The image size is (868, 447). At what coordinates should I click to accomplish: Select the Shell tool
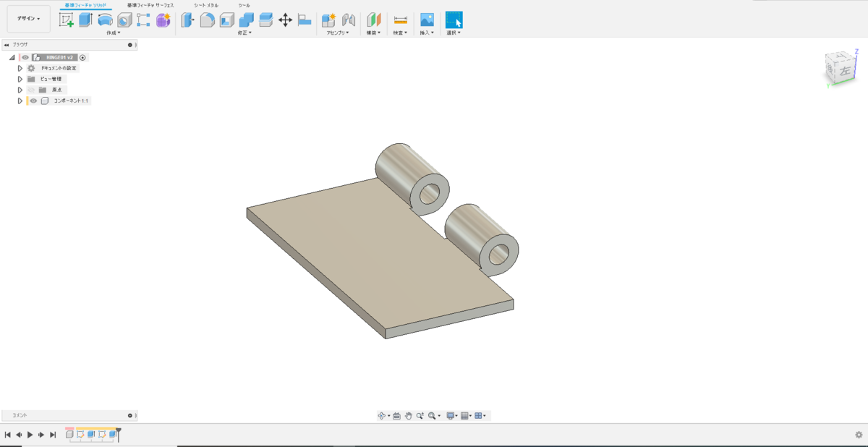tap(226, 20)
